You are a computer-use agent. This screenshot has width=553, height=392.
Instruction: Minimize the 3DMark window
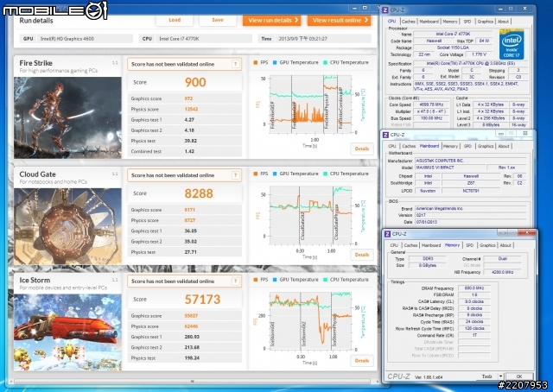[355, 8]
